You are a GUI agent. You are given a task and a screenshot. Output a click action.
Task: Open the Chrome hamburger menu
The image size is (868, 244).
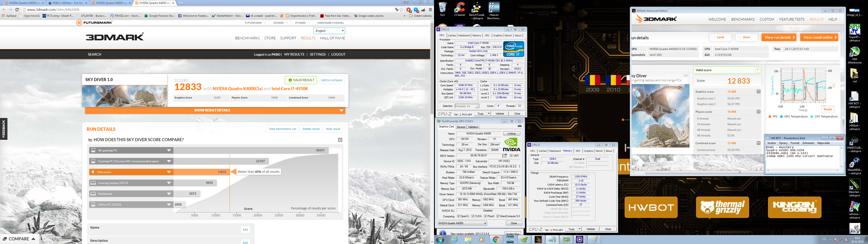pyautogui.click(x=430, y=10)
